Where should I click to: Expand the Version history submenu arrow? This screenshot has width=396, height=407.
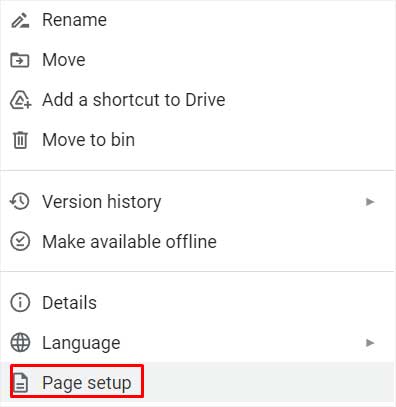pos(370,202)
